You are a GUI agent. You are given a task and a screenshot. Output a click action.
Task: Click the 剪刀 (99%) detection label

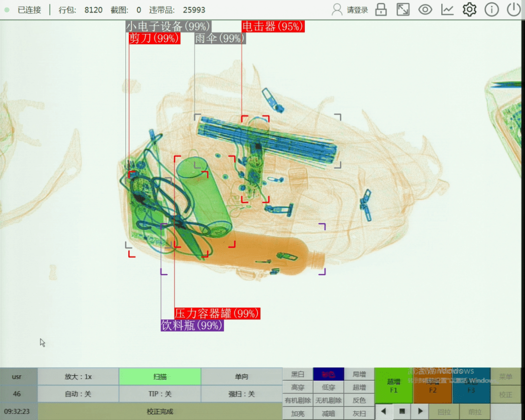(155, 38)
